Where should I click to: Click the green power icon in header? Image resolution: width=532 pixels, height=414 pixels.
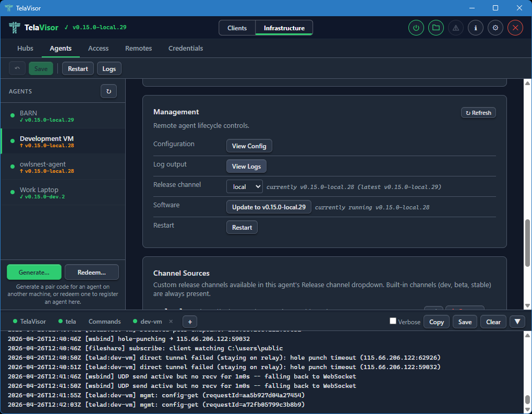[416, 28]
